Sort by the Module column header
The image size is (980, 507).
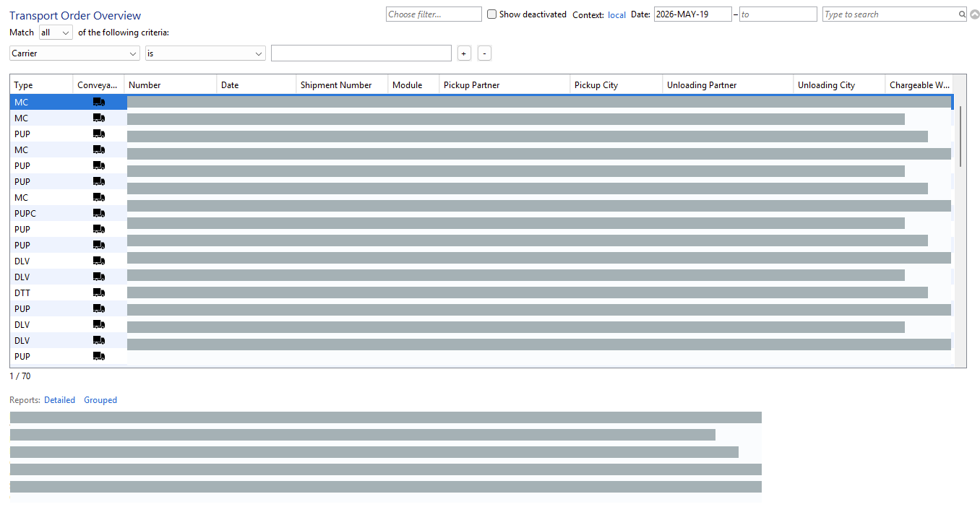[413, 84]
